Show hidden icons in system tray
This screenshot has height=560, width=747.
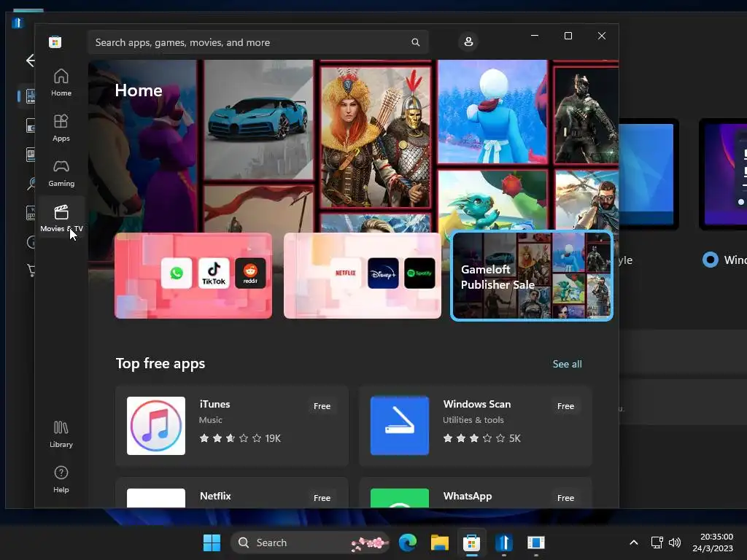(x=634, y=542)
